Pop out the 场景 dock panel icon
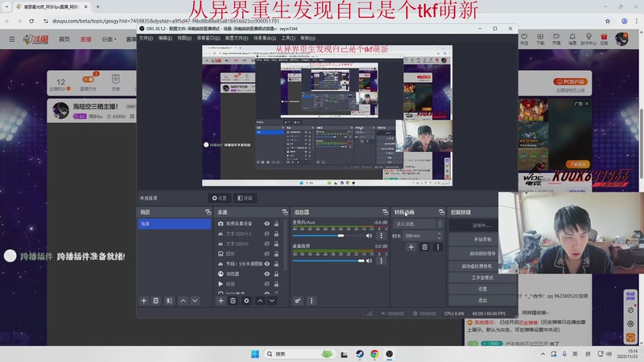The image size is (644, 362). tap(208, 212)
